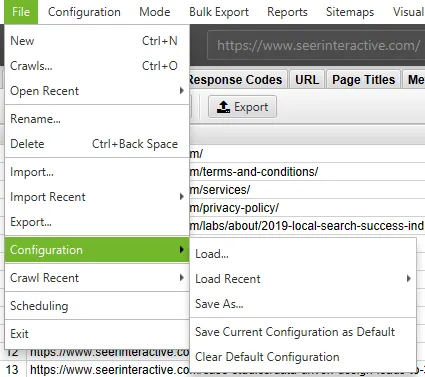This screenshot has width=425, height=377.
Task: Switch to the URL tab
Action: pyautogui.click(x=307, y=80)
